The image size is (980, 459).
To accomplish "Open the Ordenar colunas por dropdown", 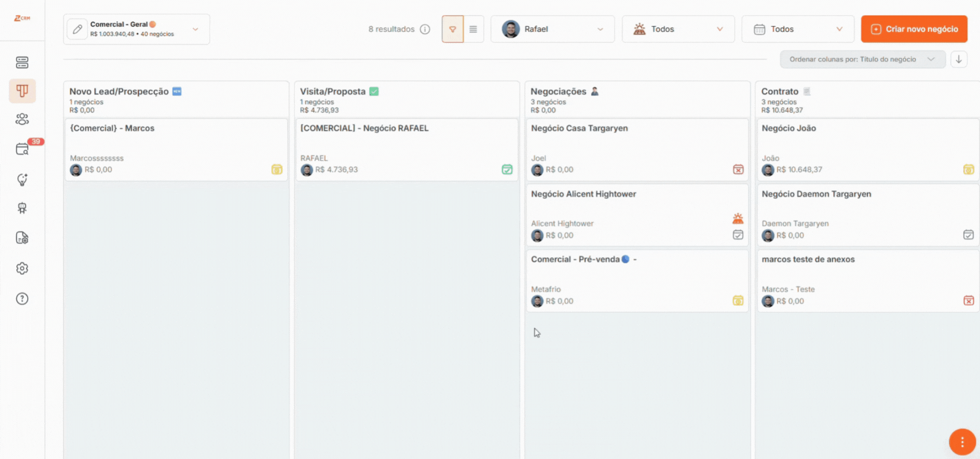I will click(x=862, y=59).
